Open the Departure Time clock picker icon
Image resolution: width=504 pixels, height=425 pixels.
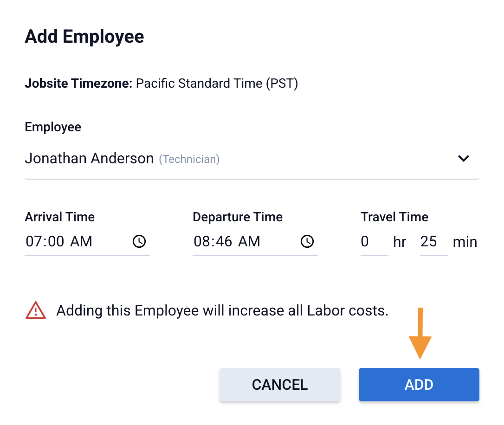pyautogui.click(x=307, y=241)
